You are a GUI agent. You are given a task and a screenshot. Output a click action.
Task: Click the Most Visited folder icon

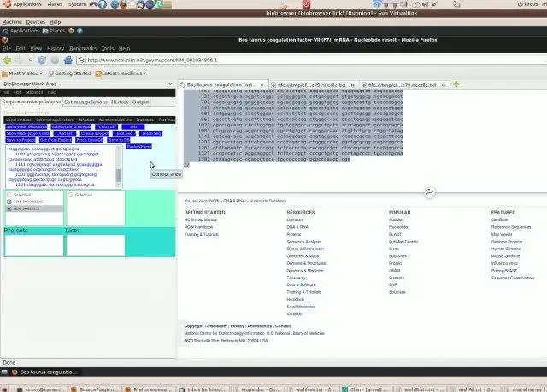tap(5, 73)
